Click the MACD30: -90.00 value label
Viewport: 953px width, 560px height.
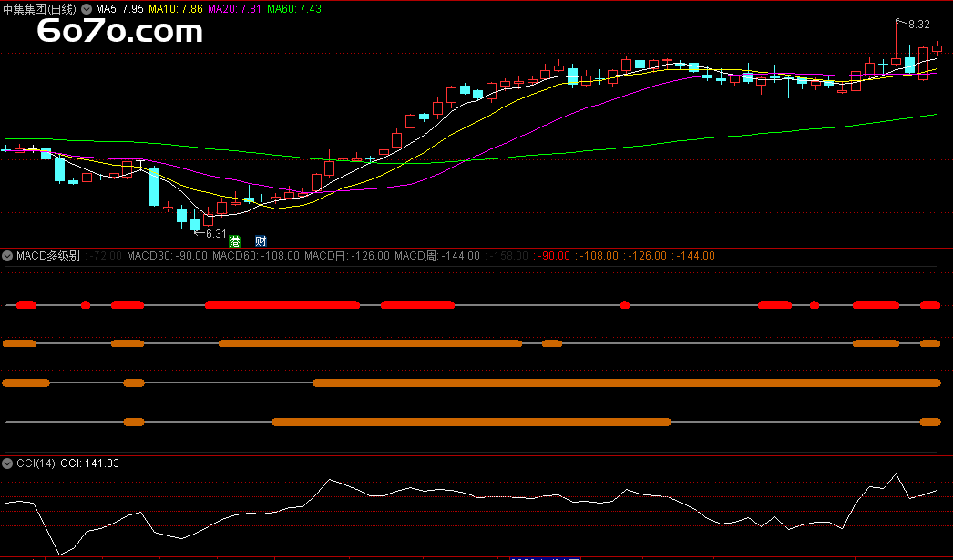[x=167, y=256]
